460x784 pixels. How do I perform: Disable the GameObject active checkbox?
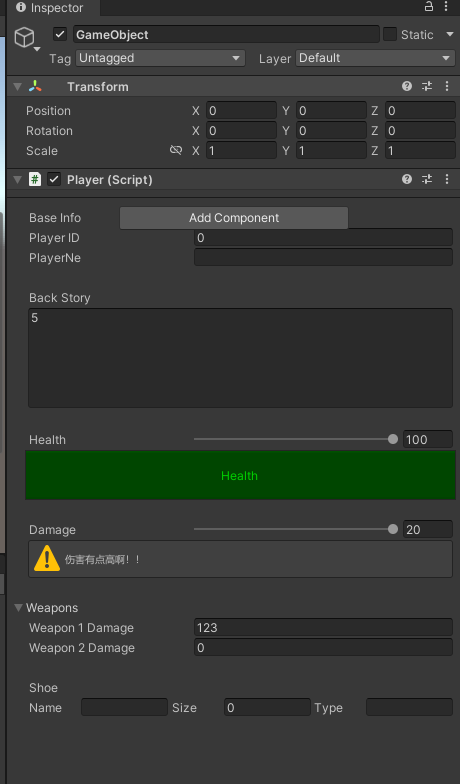tap(60, 34)
